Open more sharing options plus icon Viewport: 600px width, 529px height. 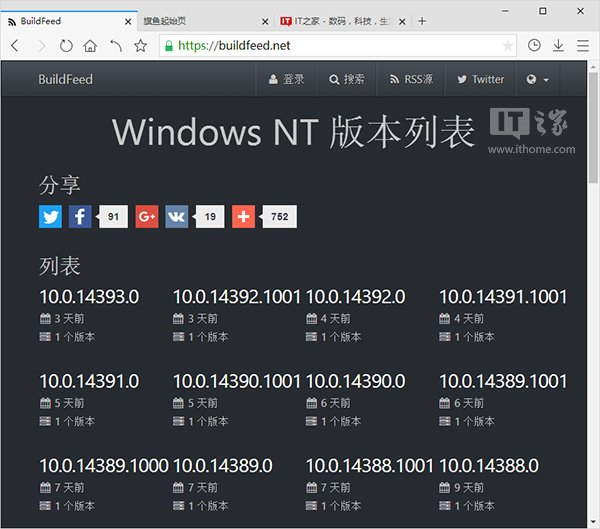coord(243,216)
